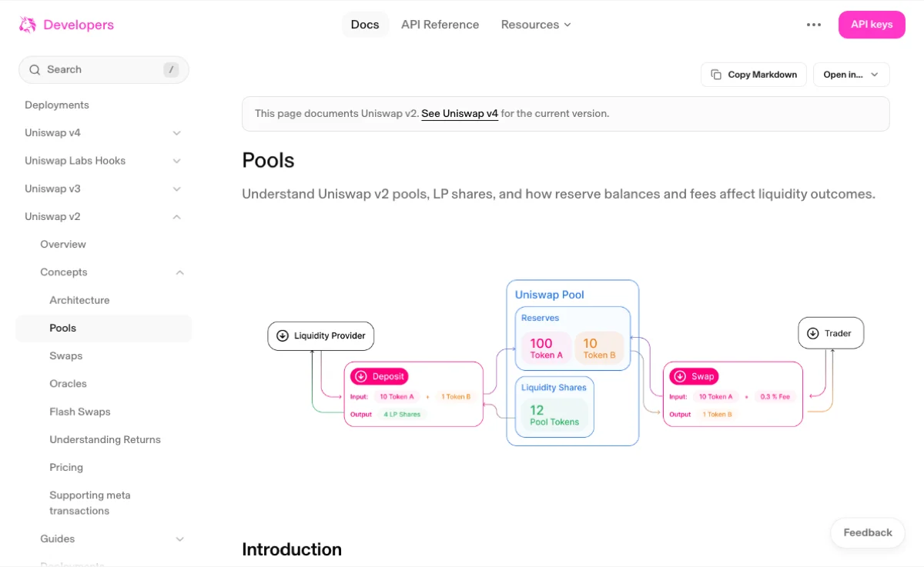Screen dimensions: 924x567
Task: Click the slash shortcut badge in search
Action: (171, 69)
